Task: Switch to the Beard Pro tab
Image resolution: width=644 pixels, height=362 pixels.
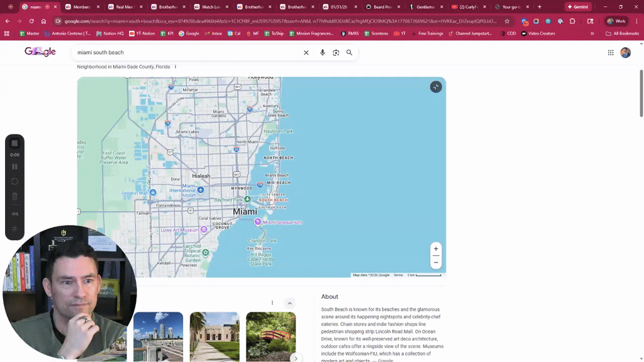Action: tap(382, 6)
